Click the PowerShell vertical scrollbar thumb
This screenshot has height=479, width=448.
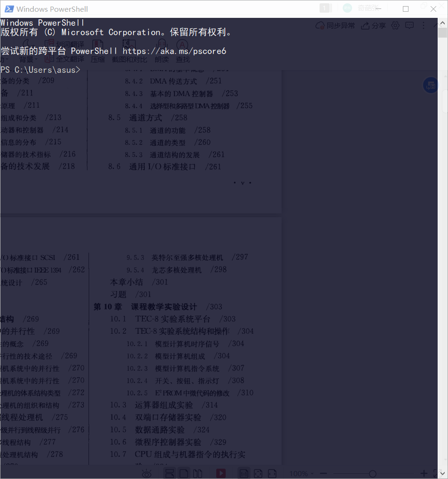point(442,33)
